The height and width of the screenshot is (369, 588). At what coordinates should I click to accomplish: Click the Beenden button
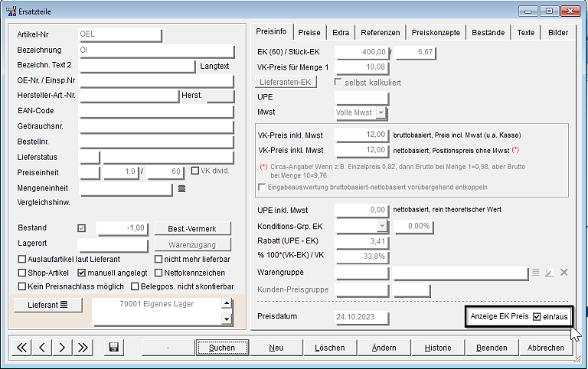[x=492, y=348]
